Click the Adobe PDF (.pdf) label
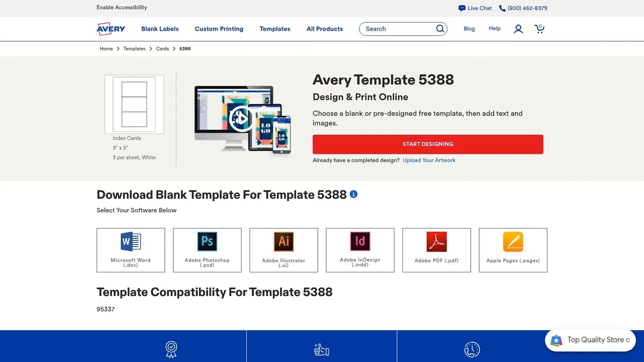Viewport: 644px width, 362px height. (x=437, y=261)
